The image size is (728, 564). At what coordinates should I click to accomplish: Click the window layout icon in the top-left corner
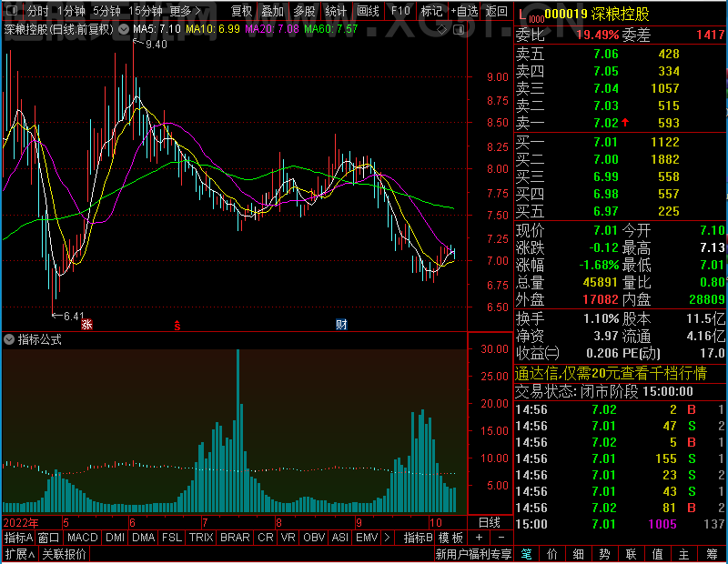tap(12, 10)
